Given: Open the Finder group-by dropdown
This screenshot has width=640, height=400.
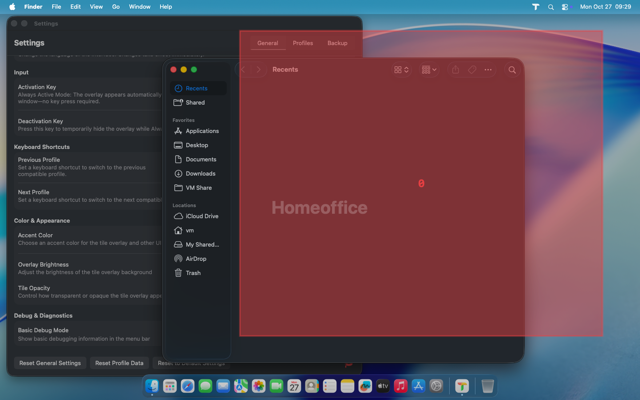Looking at the screenshot, I should [x=429, y=70].
